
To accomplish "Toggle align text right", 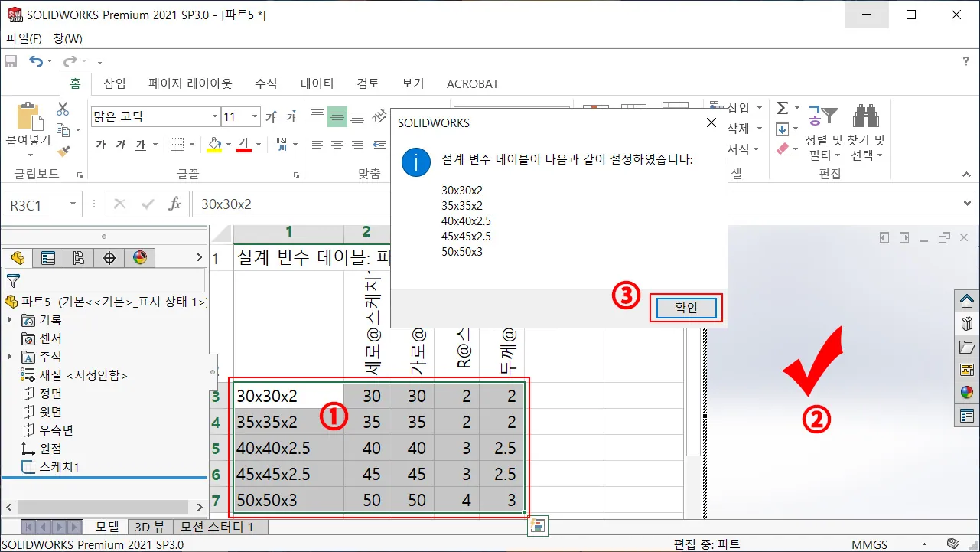I will pyautogui.click(x=357, y=144).
